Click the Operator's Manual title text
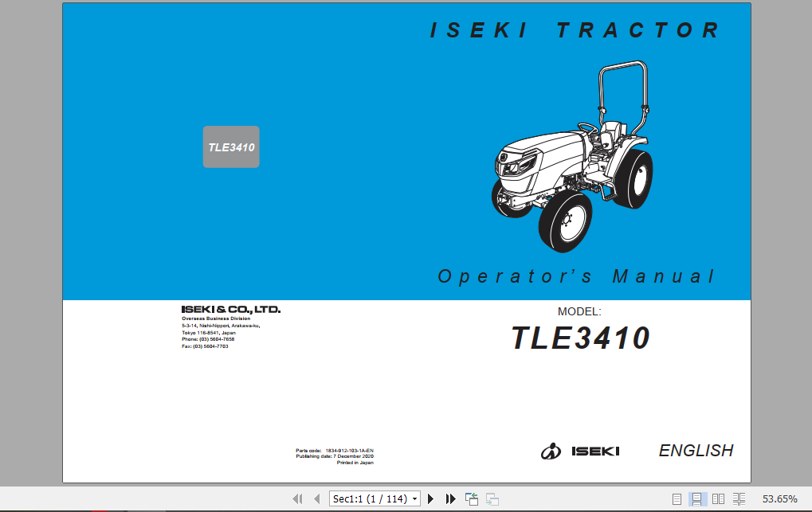The height and width of the screenshot is (512, 812). pos(576,276)
